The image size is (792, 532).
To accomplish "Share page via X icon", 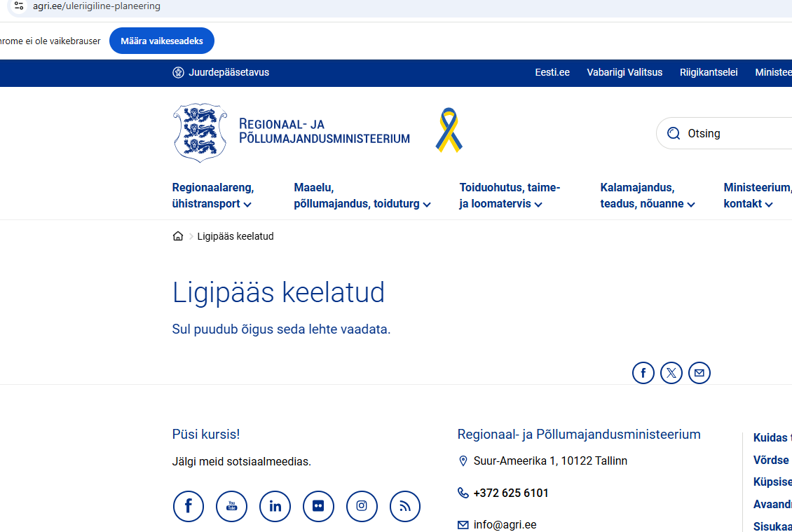I will 671,373.
